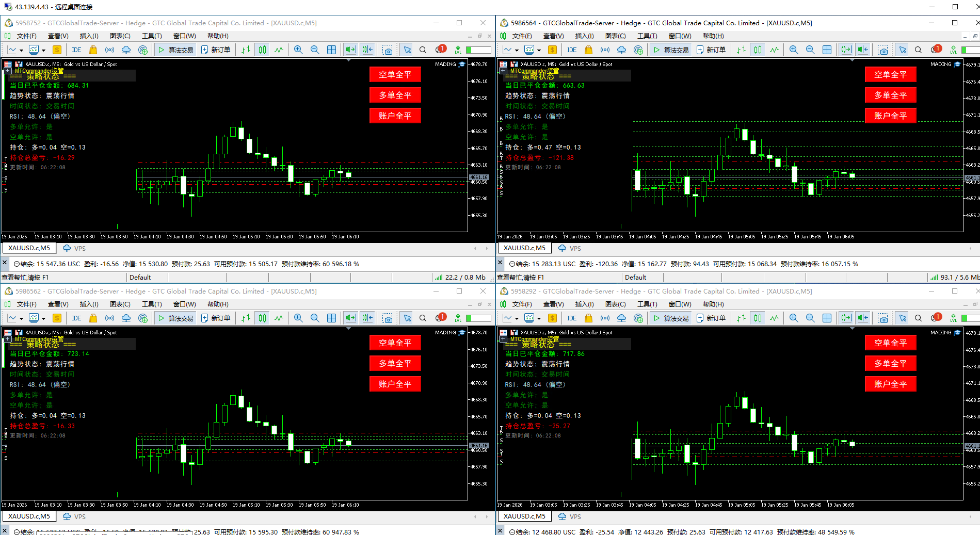Expand templates dropdown arrow in window 5958292
The image size is (980, 535).
pos(539,319)
